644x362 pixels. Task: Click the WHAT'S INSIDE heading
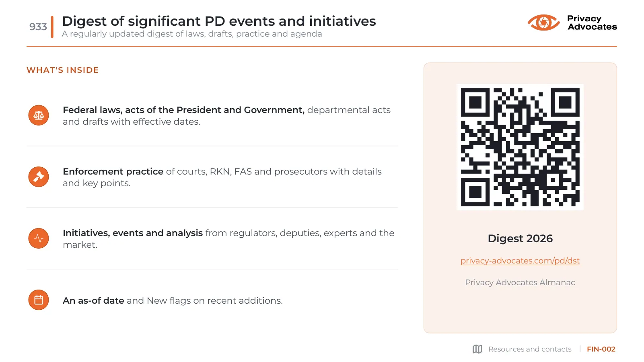coord(63,70)
